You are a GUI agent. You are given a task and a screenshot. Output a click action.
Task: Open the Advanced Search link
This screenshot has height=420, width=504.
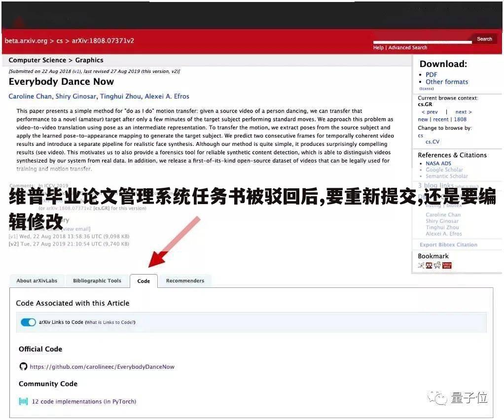pyautogui.click(x=407, y=47)
